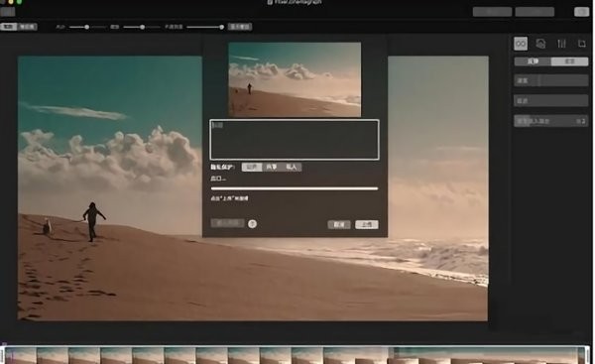Open the second gray field in right panel

point(551,100)
